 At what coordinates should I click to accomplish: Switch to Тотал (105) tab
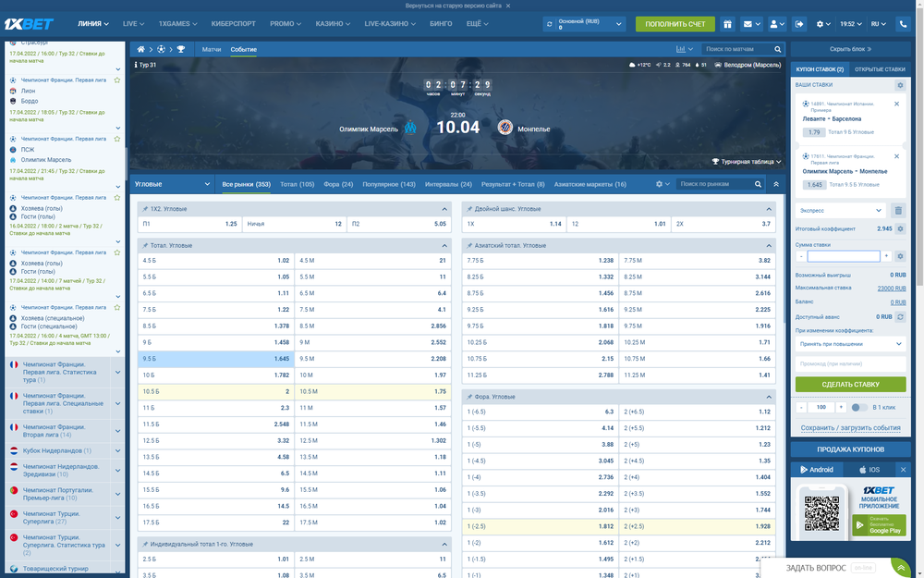coord(297,184)
